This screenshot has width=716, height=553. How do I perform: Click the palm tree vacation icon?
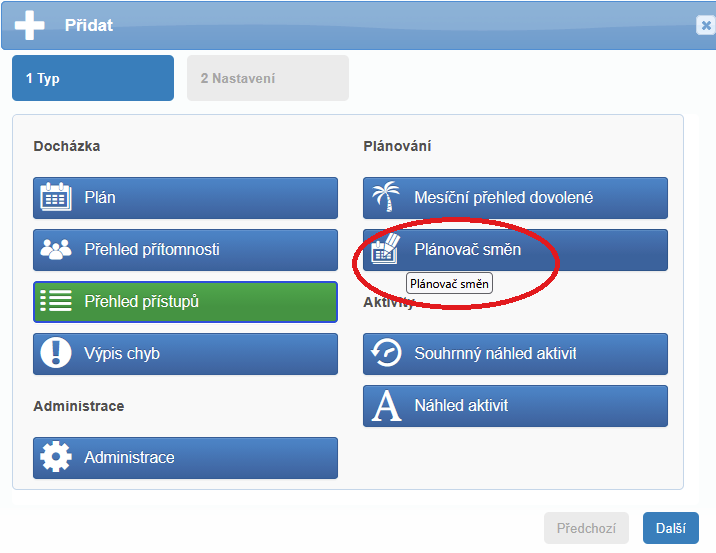tap(386, 198)
